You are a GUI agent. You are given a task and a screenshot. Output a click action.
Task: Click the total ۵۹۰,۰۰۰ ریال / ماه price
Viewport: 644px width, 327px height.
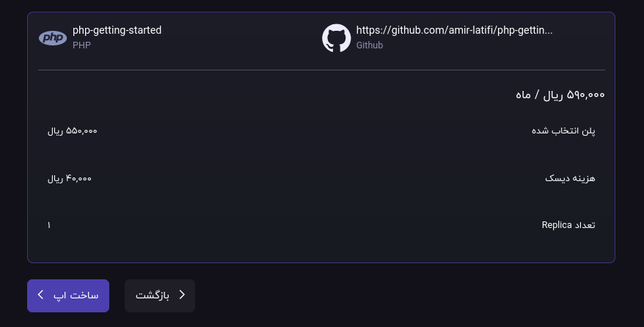[560, 95]
